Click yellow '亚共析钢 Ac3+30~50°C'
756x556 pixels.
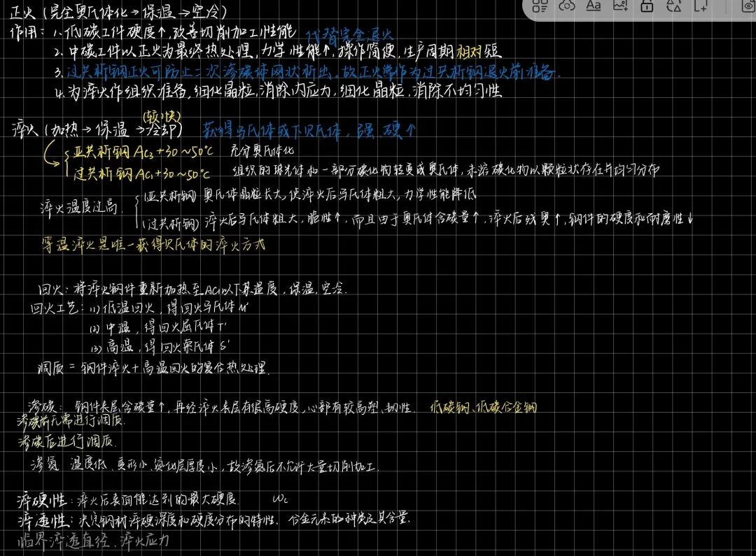pyautogui.click(x=143, y=152)
